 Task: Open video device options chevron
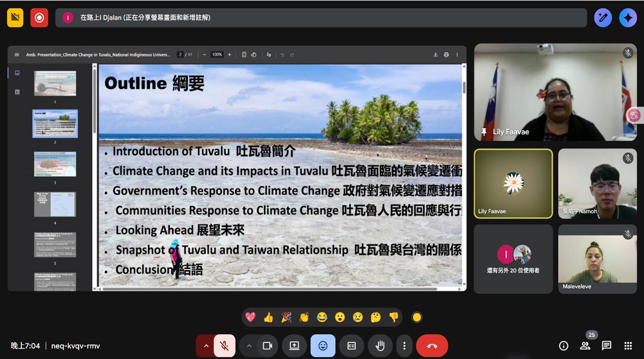(249, 345)
